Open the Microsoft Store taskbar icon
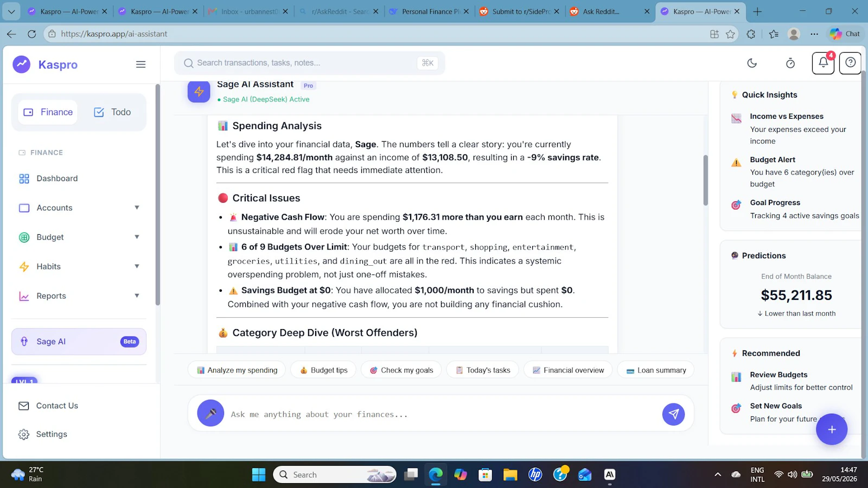The height and width of the screenshot is (488, 868). pyautogui.click(x=485, y=475)
